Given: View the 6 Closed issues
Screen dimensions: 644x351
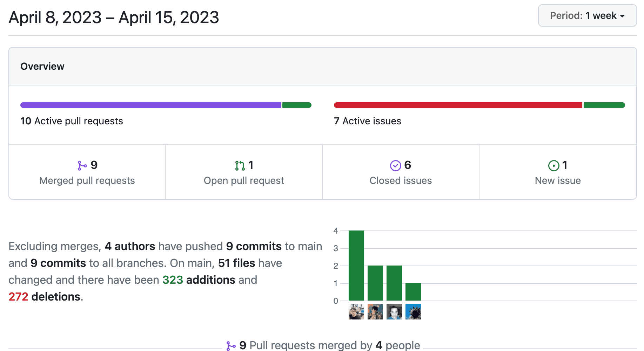Looking at the screenshot, I should click(x=401, y=172).
